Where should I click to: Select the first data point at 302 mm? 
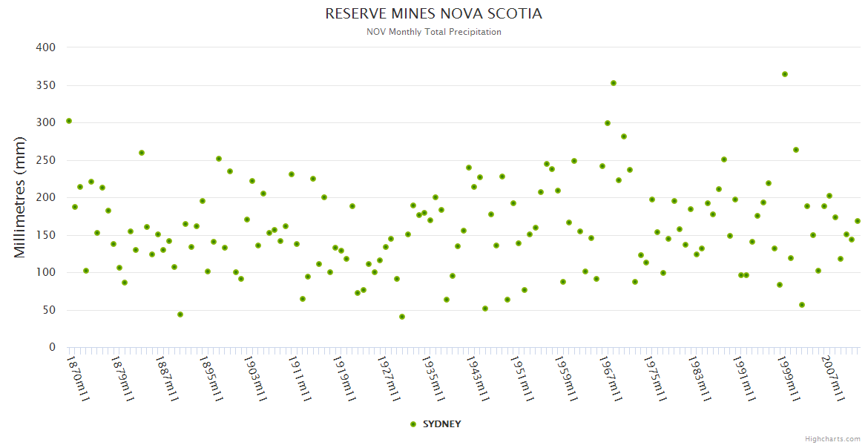point(69,121)
